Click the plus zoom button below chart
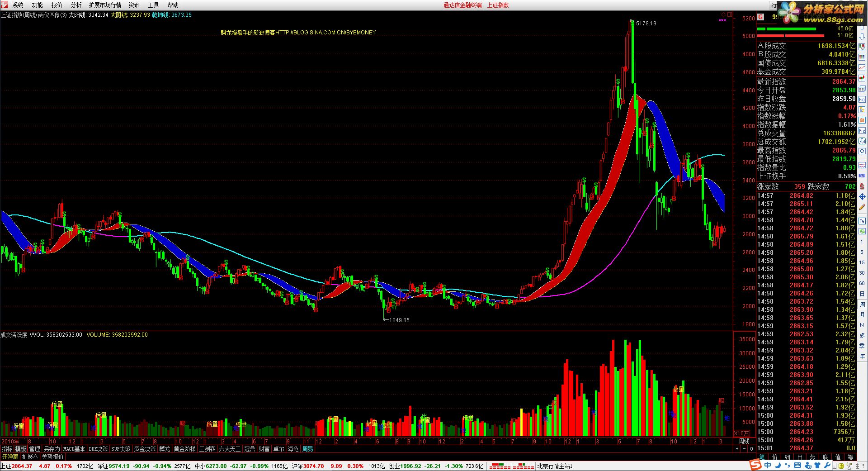The image size is (868, 471). coord(737,449)
